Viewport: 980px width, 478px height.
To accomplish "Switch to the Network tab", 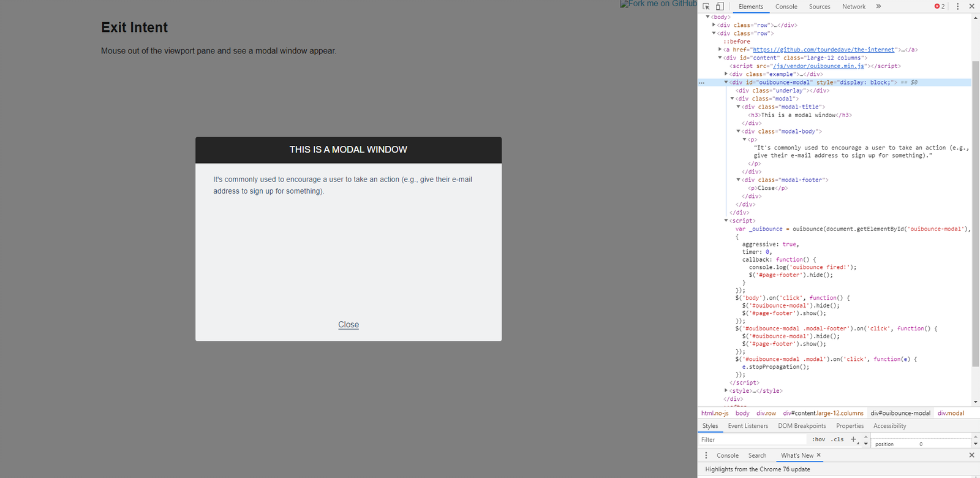I will pos(853,7).
